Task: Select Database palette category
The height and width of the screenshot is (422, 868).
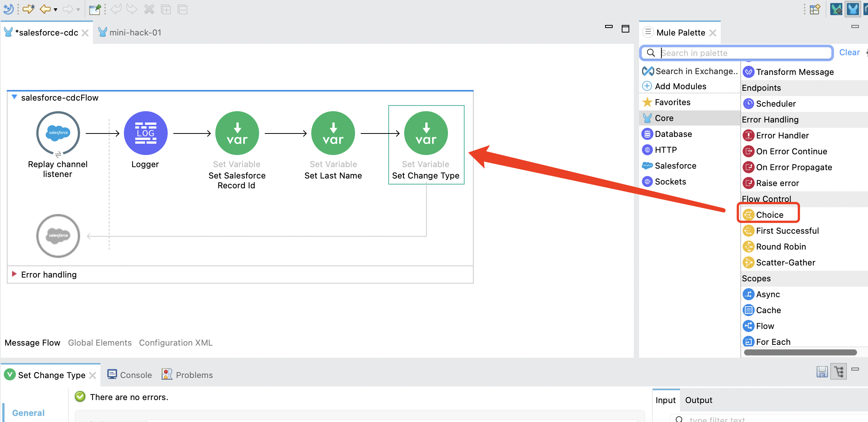Action: coord(667,134)
